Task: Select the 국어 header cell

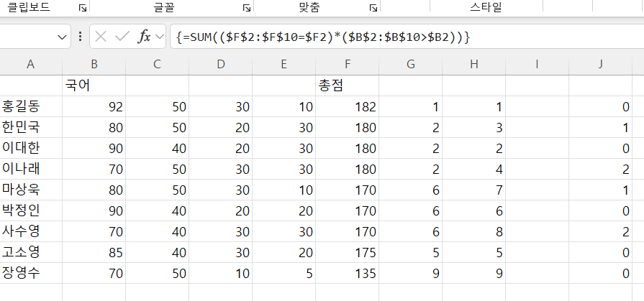Action: click(94, 85)
